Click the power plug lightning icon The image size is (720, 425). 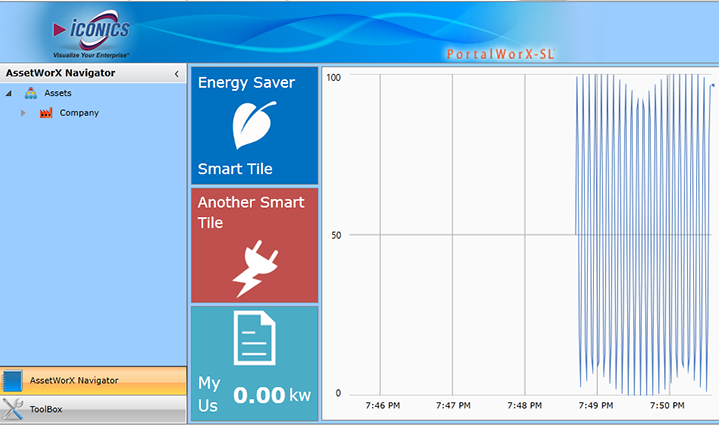click(255, 269)
